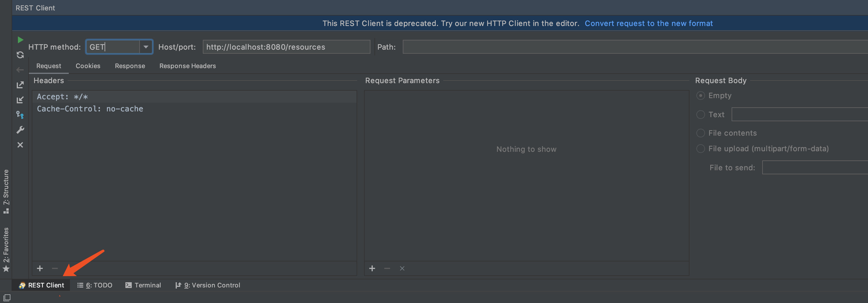The height and width of the screenshot is (303, 868).
Task: Click the import request icon
Action: (20, 100)
